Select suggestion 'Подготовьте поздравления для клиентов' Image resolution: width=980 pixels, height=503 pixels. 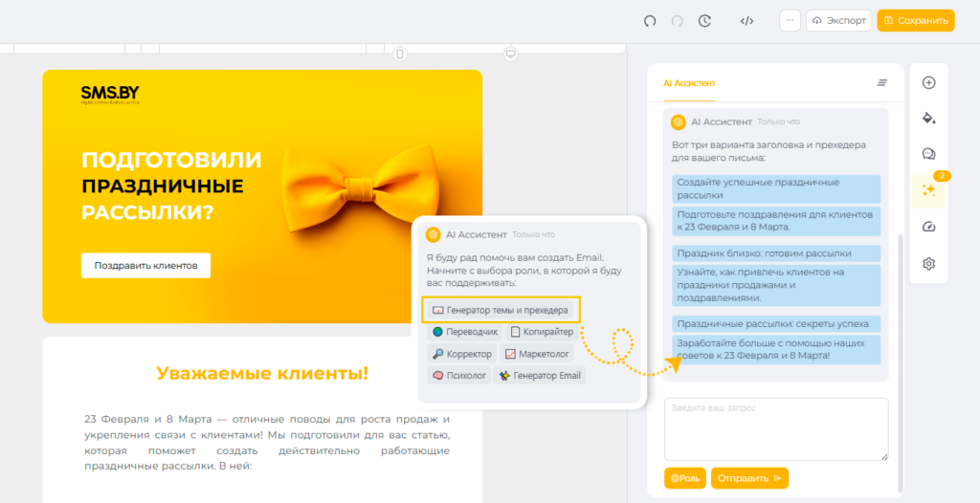(x=776, y=221)
